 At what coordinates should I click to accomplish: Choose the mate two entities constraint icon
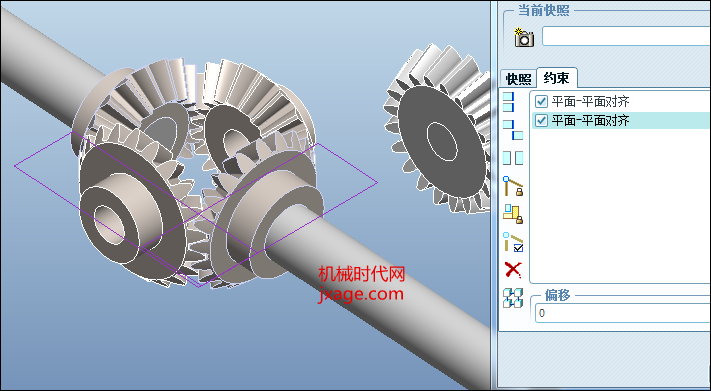pos(513,130)
